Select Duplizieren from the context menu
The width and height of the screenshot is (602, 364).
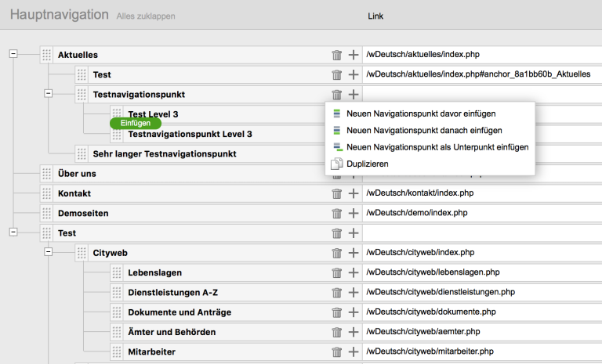click(x=367, y=164)
